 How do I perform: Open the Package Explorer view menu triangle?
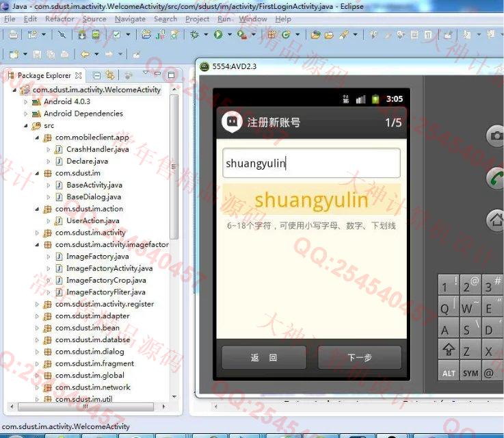[x=145, y=73]
